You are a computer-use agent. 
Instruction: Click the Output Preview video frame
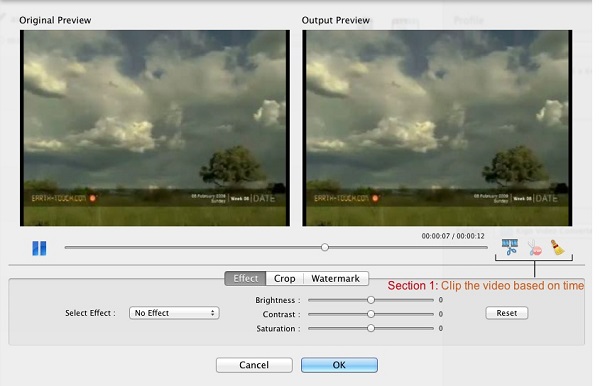click(437, 128)
